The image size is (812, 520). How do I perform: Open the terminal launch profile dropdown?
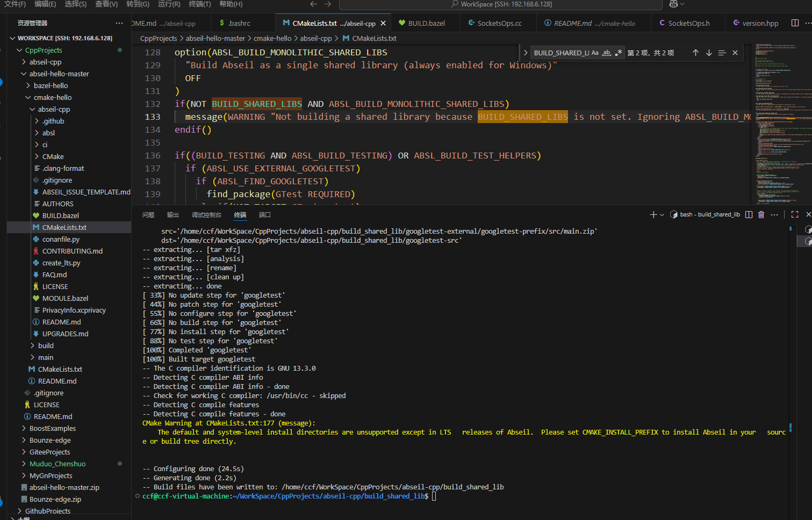click(662, 214)
